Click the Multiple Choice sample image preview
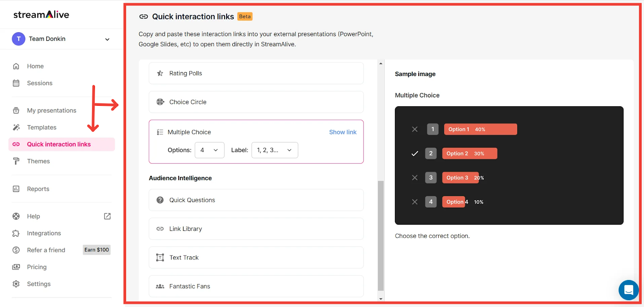644x307 pixels. tap(509, 165)
